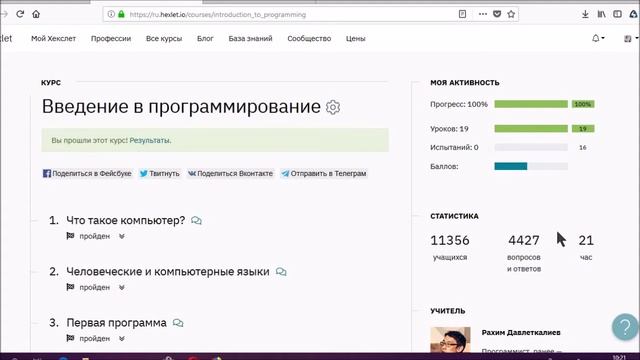This screenshot has height=360, width=640.
Task: Click the пройден status under lesson 2
Action: (x=95, y=287)
